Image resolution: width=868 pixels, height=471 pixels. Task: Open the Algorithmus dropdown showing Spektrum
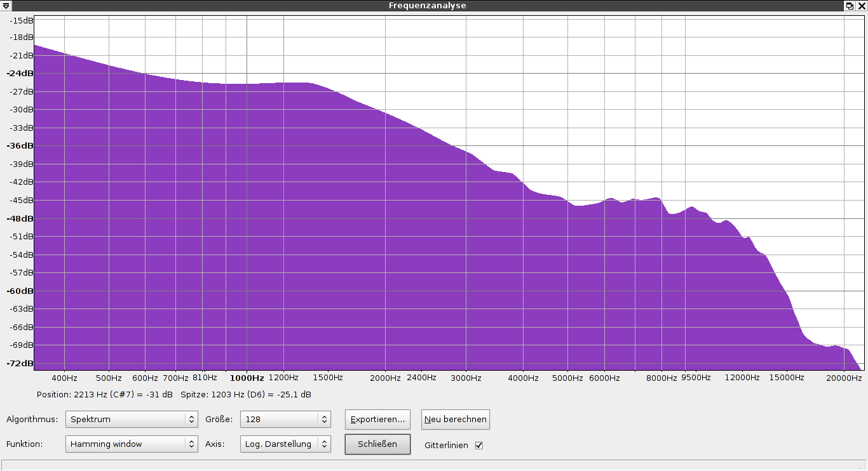[x=132, y=420]
